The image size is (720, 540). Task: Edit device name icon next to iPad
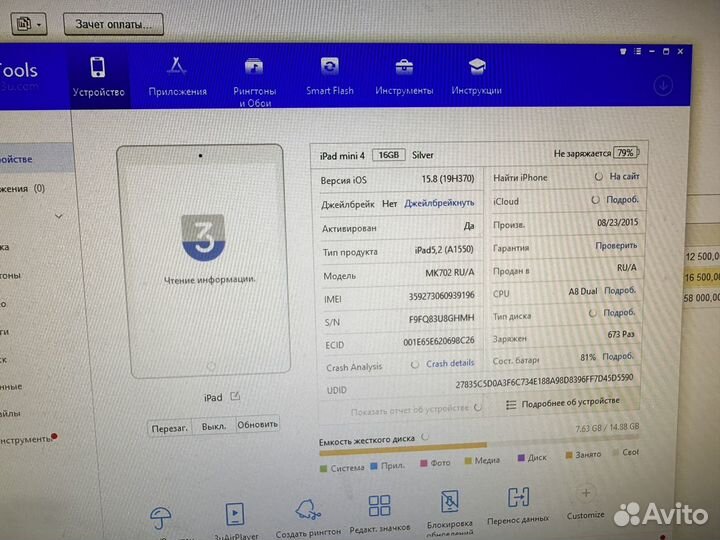coord(235,396)
